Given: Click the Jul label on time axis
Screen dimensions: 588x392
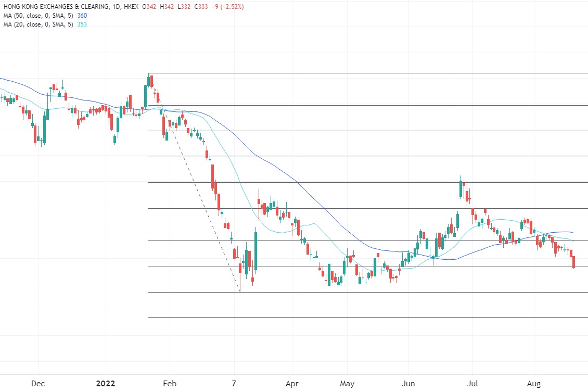Looking at the screenshot, I should [x=472, y=384].
